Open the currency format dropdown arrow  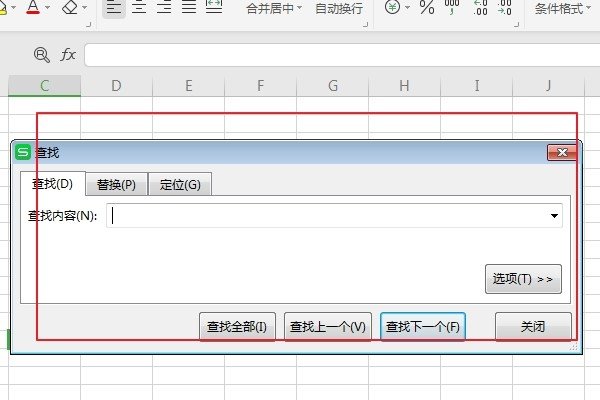(x=407, y=7)
